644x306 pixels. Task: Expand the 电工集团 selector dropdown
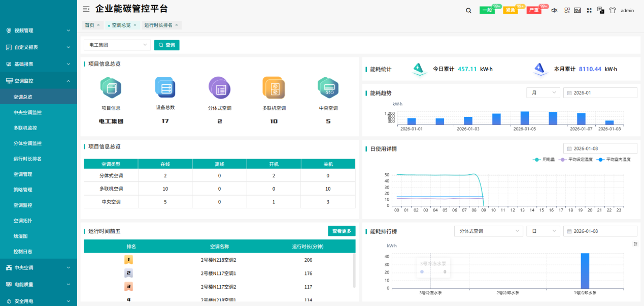[x=117, y=45]
